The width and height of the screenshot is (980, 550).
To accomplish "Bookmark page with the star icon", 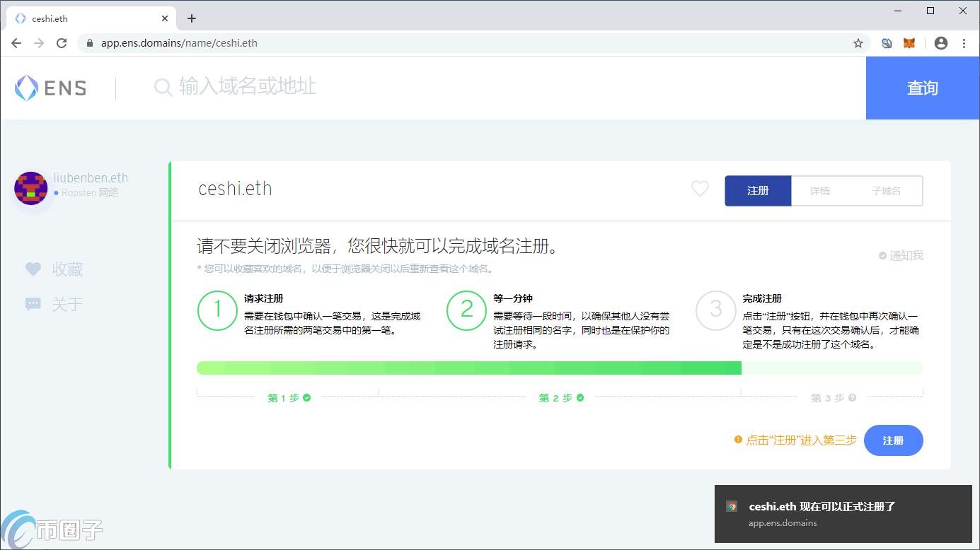I will (858, 43).
